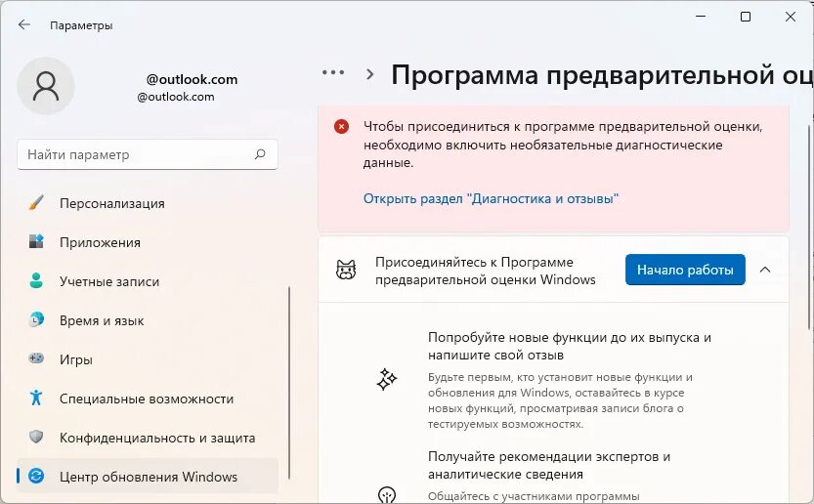Click the secondary @outlook.com email text

(176, 97)
